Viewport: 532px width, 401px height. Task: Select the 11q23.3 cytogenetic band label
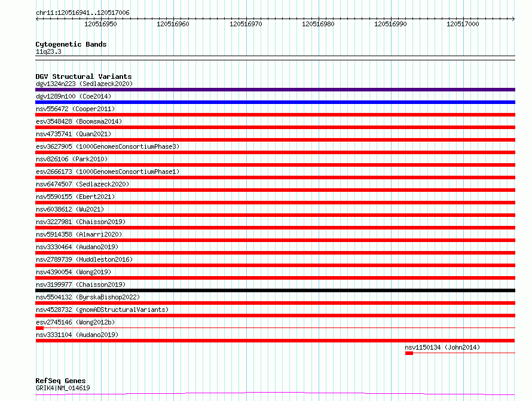tap(48, 51)
